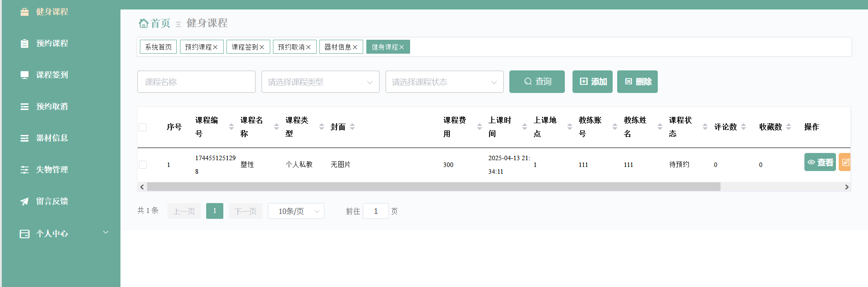Screen dimensions: 868x287
Task: Click the 查询 search button
Action: coord(537,82)
